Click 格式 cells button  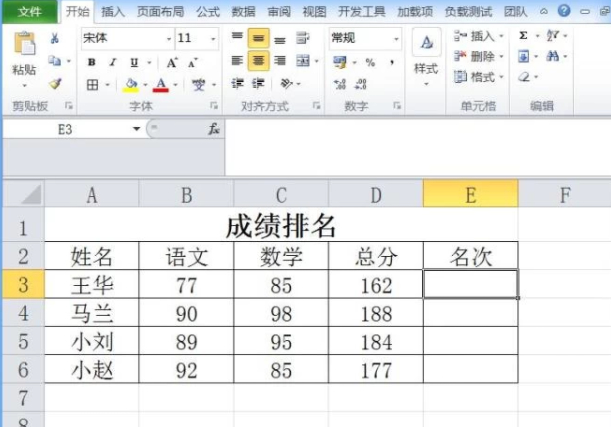point(479,77)
